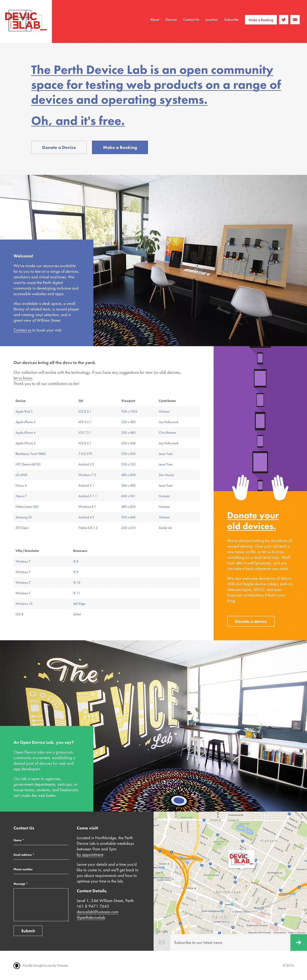Open the About menu item
Viewport: 307px width, 980px height.
[x=155, y=20]
